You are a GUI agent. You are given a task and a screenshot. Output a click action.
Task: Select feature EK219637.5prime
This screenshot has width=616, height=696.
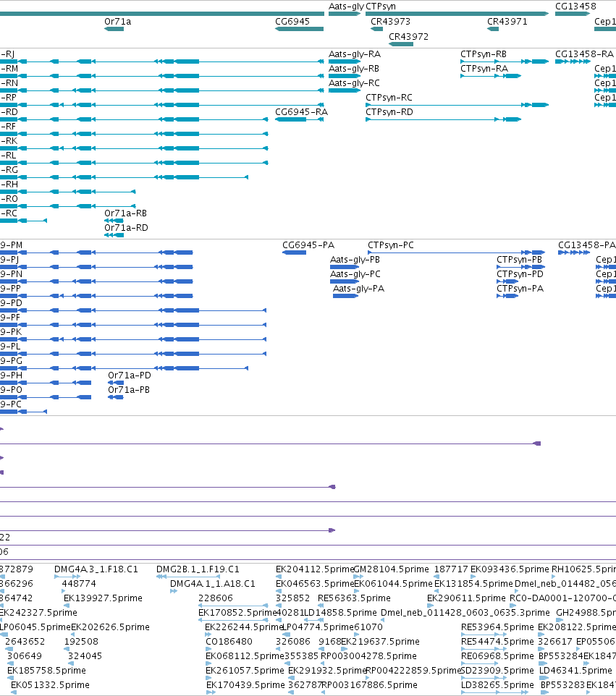(380, 642)
